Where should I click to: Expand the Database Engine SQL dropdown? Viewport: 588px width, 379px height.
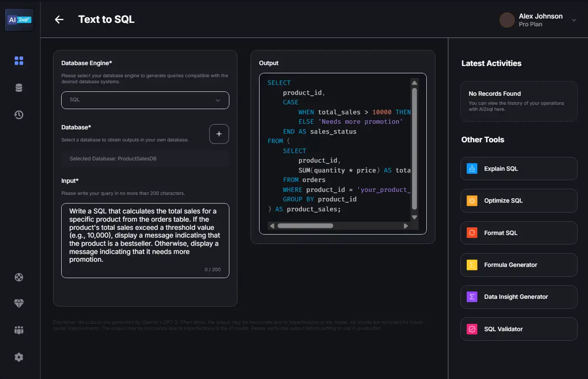point(145,100)
